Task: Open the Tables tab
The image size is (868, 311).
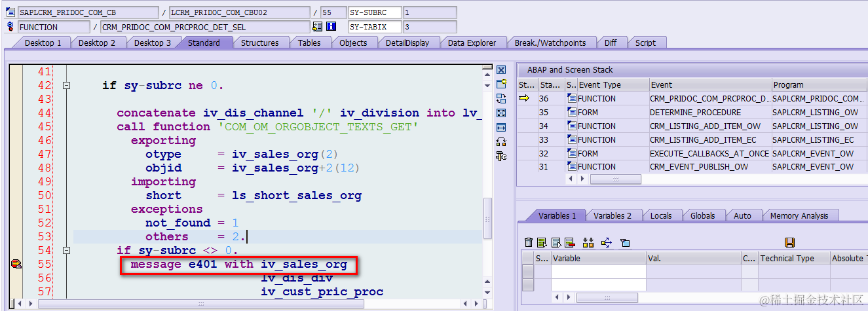Action: [x=309, y=43]
